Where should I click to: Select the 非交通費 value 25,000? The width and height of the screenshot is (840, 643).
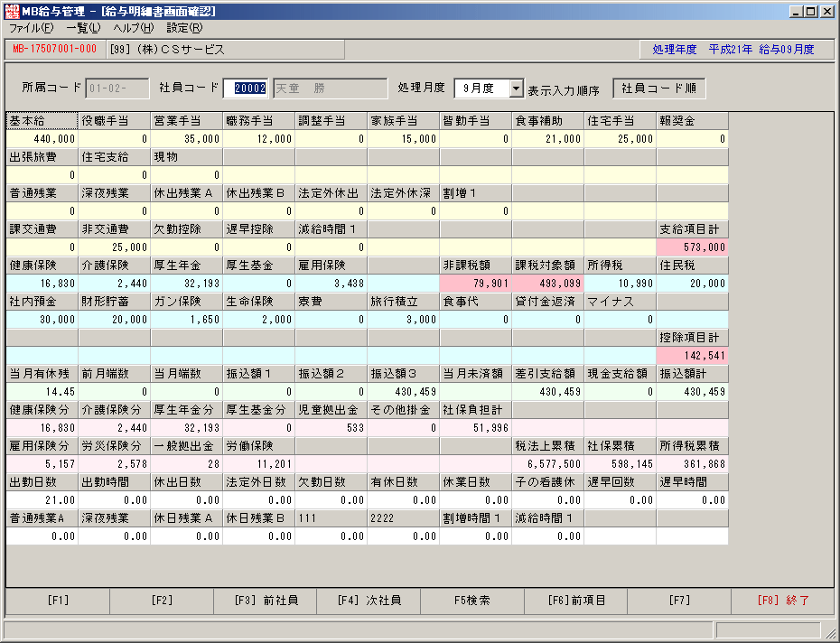coord(115,247)
